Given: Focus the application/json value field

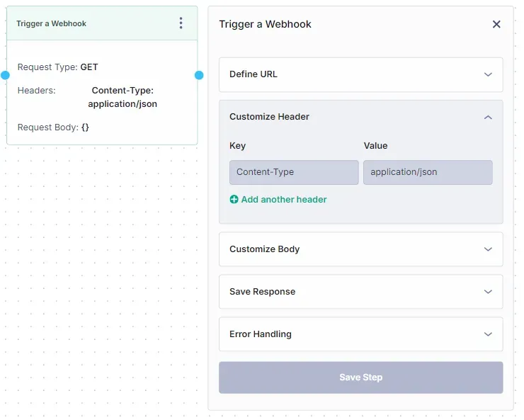Looking at the screenshot, I should 428,172.
